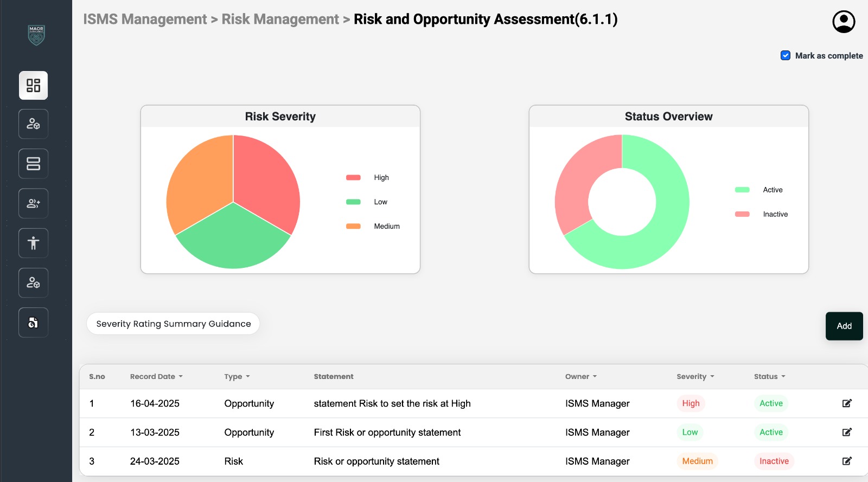The width and height of the screenshot is (868, 482).
Task: Edit the 13-03-2025 record row
Action: (x=847, y=432)
